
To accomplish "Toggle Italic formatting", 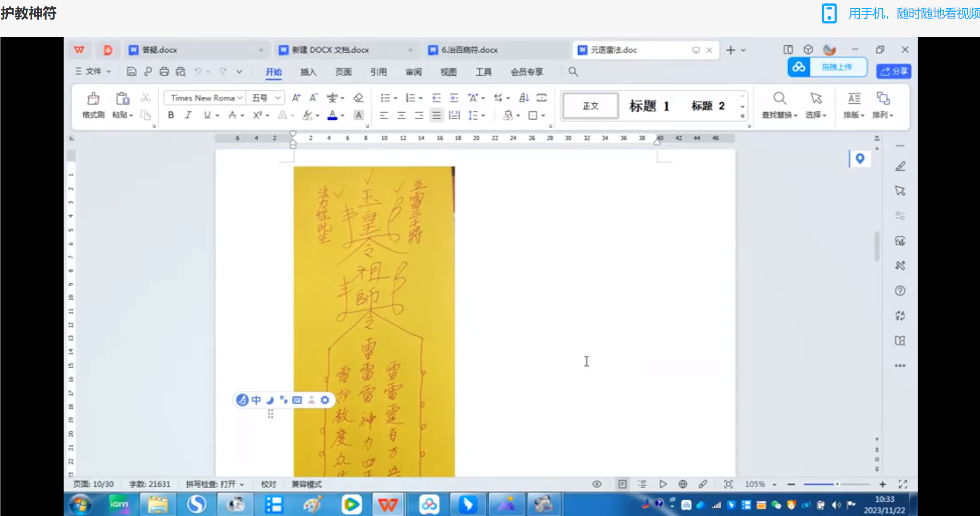I will (x=188, y=115).
